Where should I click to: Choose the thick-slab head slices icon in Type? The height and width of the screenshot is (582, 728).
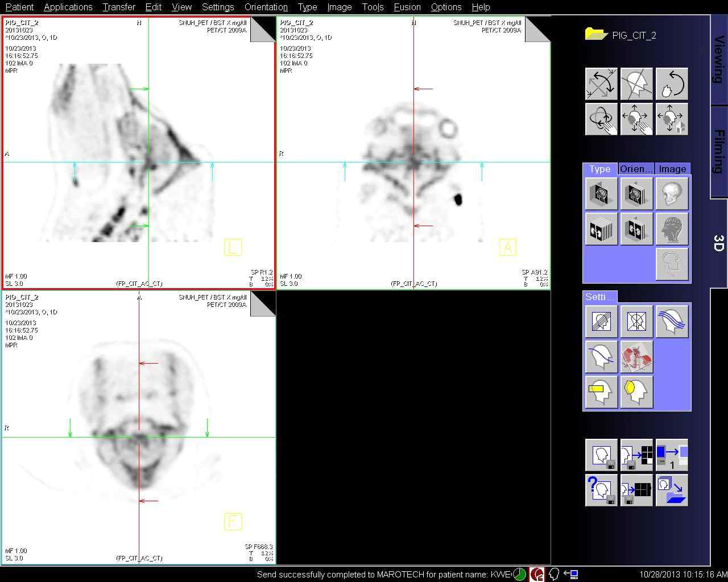click(636, 194)
